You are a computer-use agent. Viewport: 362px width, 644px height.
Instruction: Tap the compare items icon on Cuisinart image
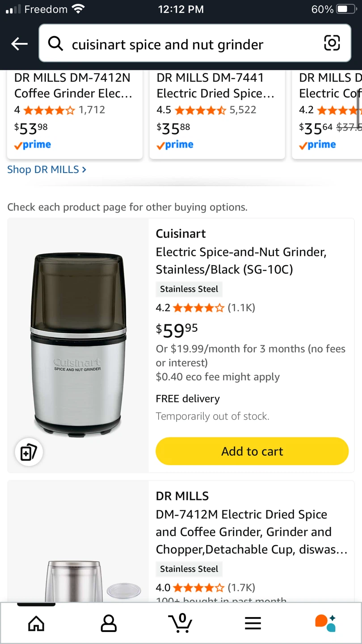[x=29, y=452]
